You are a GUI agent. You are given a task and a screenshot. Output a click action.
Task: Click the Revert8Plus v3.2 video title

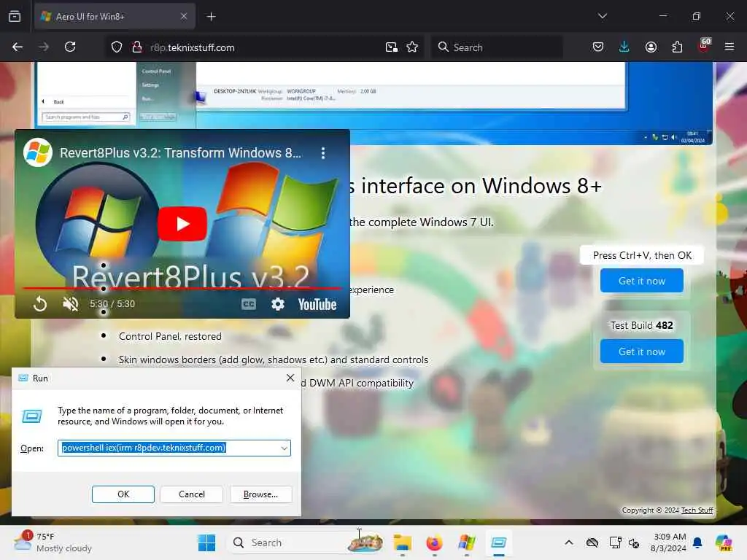[x=180, y=153]
